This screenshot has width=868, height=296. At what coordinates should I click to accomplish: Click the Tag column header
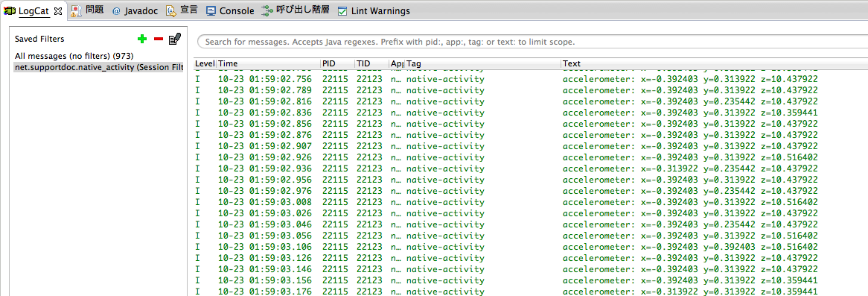coord(482,63)
